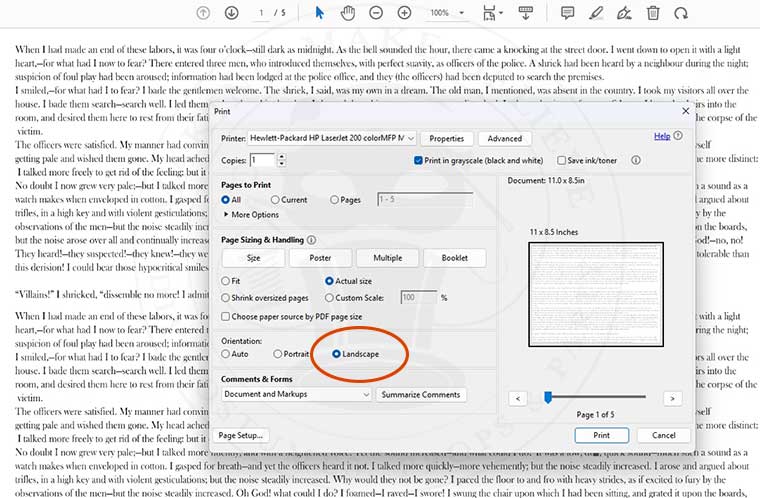Viewport: 760px width, 498px height.
Task: Click the zoom out minus icon
Action: [x=376, y=13]
